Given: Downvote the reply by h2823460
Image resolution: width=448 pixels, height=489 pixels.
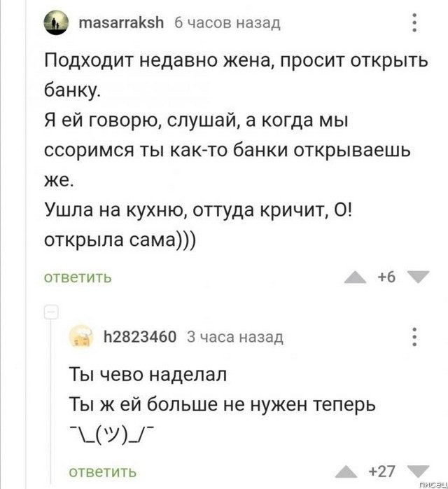Looking at the screenshot, I should point(417,470).
